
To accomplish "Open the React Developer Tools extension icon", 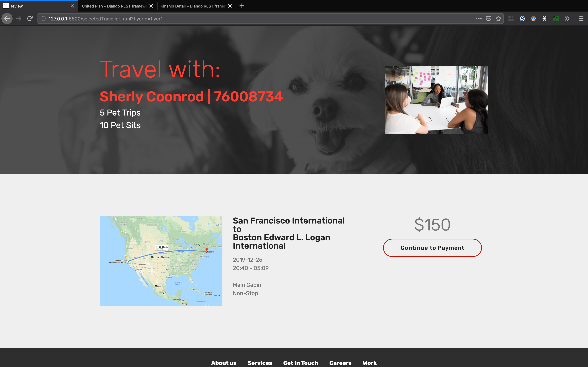I will pyautogui.click(x=544, y=19).
